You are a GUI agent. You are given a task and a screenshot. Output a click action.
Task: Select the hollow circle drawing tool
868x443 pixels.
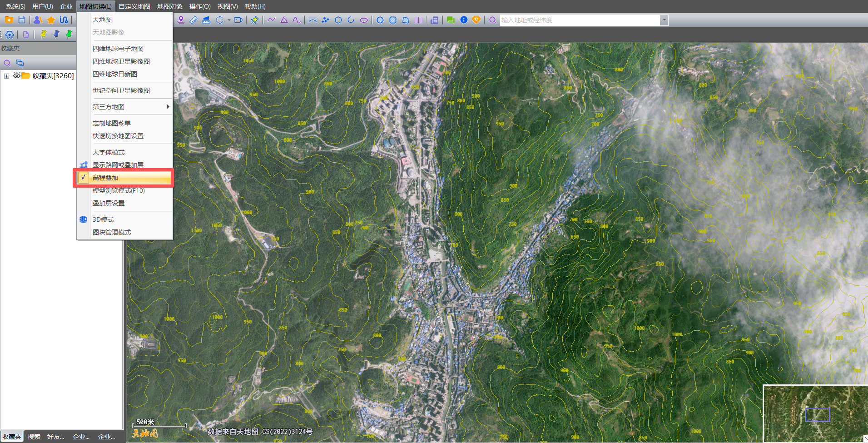coord(338,20)
